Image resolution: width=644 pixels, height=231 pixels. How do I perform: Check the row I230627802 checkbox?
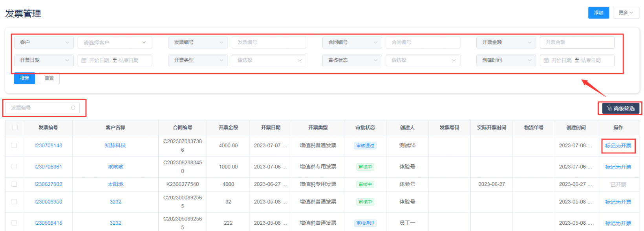pyautogui.click(x=14, y=184)
